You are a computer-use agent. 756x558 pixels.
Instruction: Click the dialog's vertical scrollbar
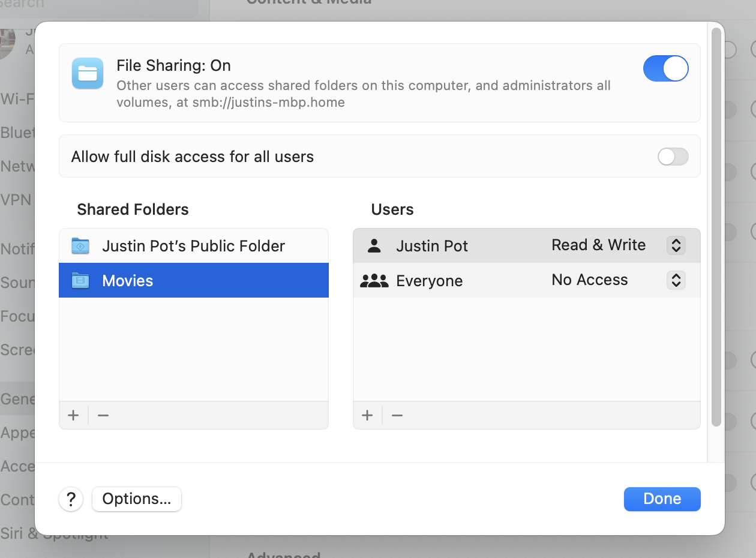pyautogui.click(x=716, y=228)
